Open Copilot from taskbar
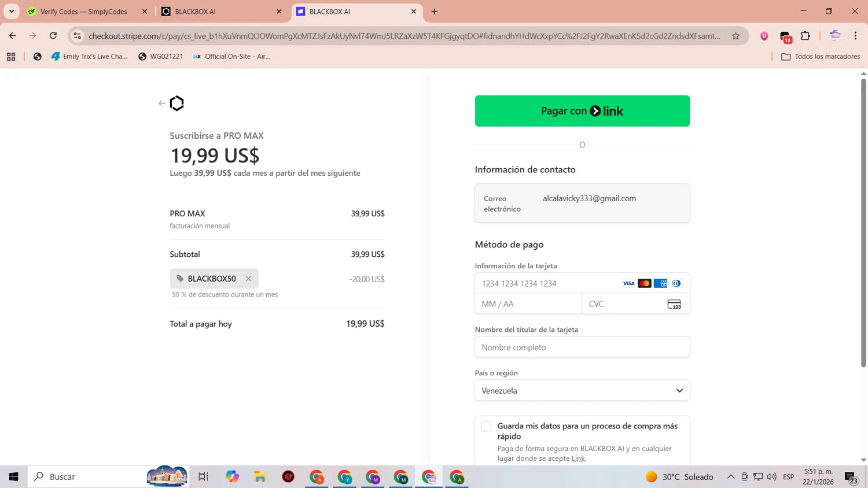This screenshot has height=488, width=868. pyautogui.click(x=232, y=477)
